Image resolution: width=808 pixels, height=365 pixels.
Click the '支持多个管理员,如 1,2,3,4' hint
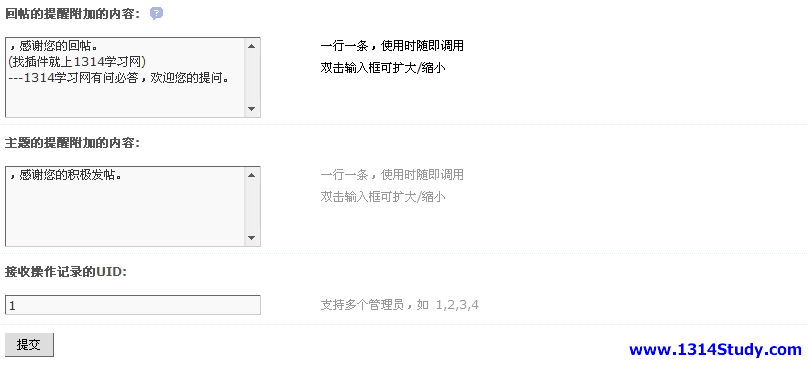(399, 305)
